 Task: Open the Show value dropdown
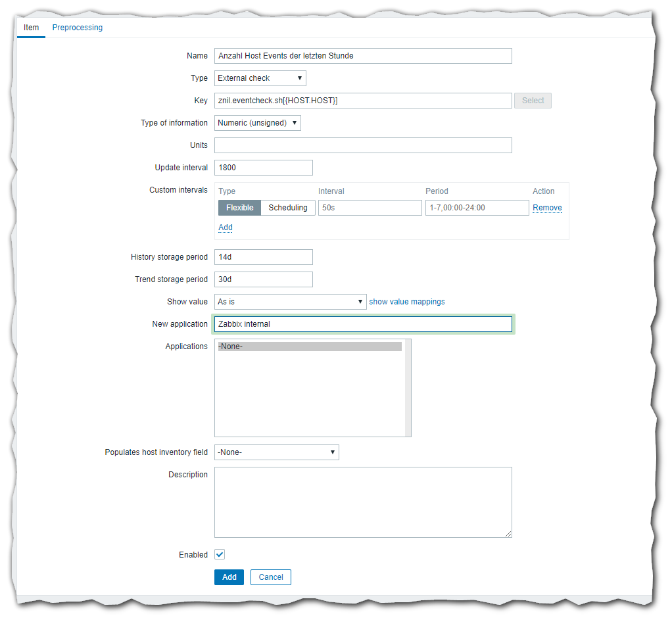click(290, 302)
